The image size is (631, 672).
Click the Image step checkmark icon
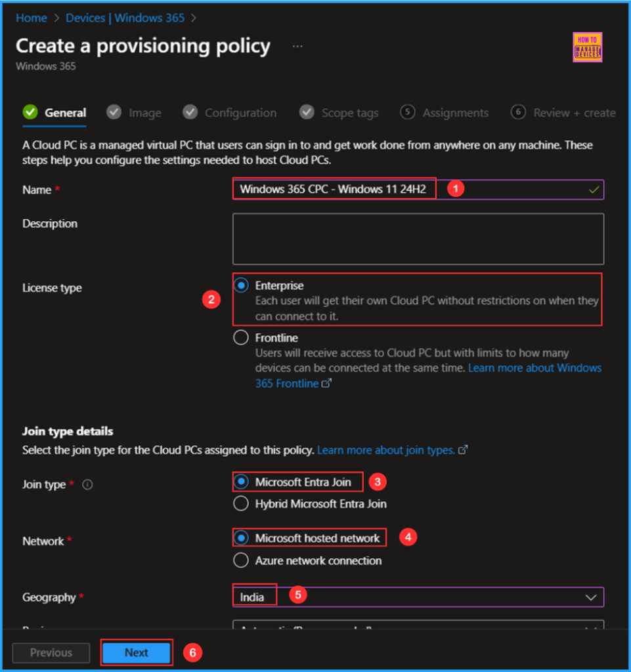pyautogui.click(x=114, y=112)
